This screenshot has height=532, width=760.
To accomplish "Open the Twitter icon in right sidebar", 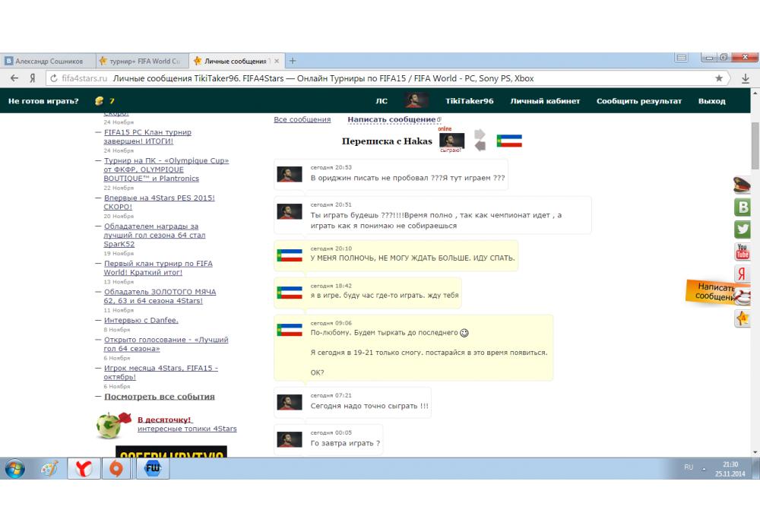I will pos(742,230).
